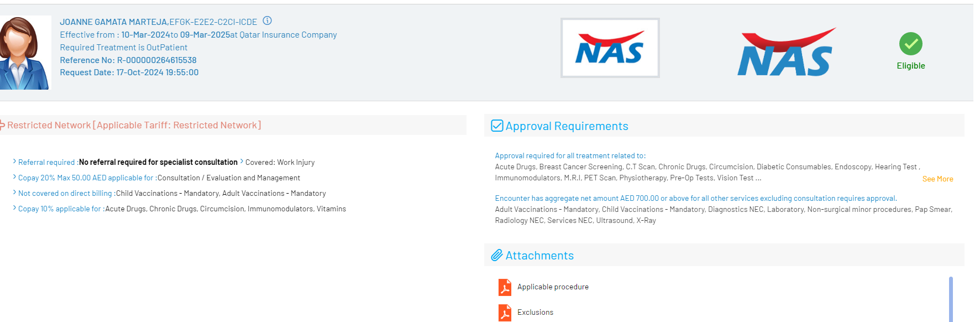980x322 pixels.
Task: Click Required Treatment is OutPatient text
Action: click(123, 48)
